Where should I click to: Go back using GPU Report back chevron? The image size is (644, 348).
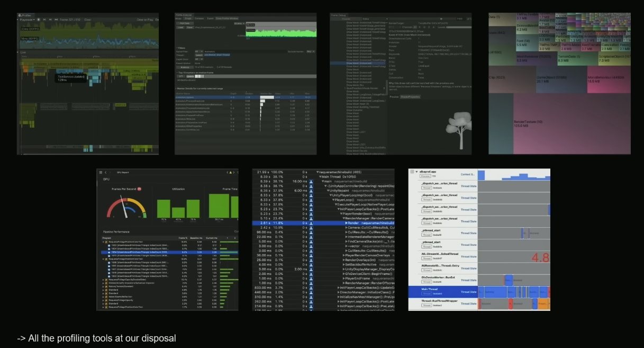(x=105, y=172)
